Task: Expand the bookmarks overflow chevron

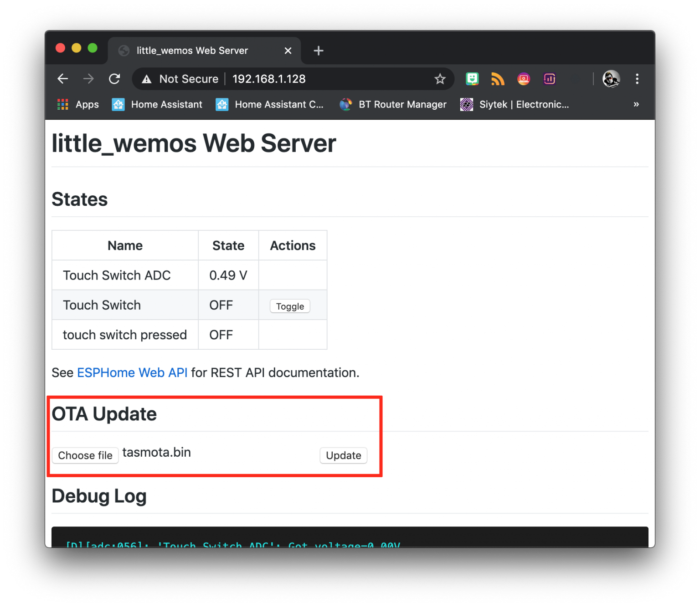Action: click(x=636, y=104)
